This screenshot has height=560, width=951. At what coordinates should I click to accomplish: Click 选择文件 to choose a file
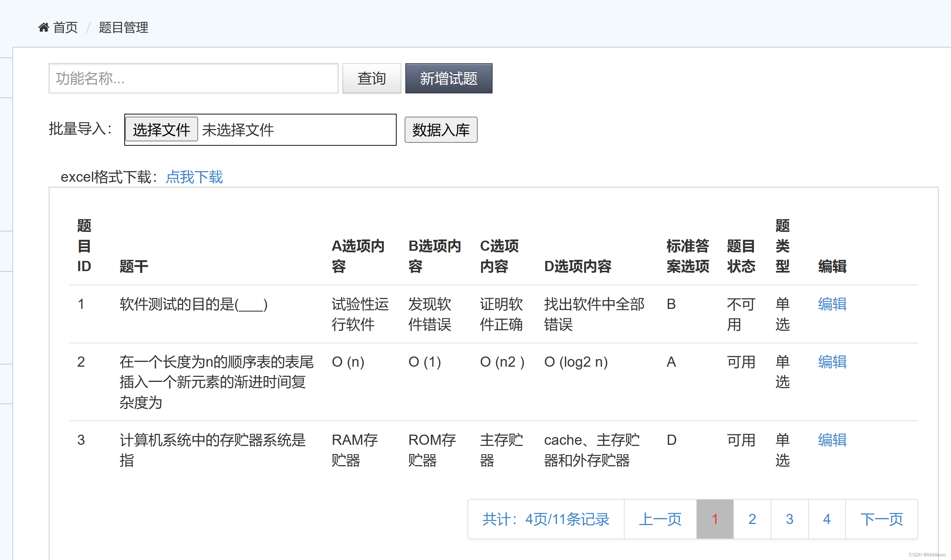pyautogui.click(x=161, y=129)
